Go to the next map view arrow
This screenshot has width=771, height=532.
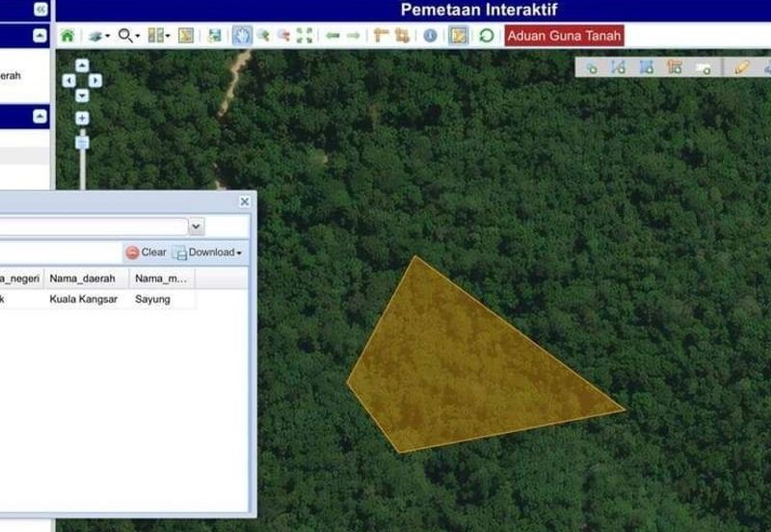coord(354,36)
